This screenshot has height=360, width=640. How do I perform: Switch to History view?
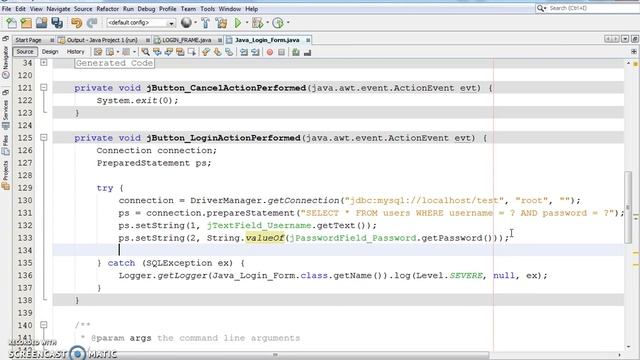[x=76, y=52]
